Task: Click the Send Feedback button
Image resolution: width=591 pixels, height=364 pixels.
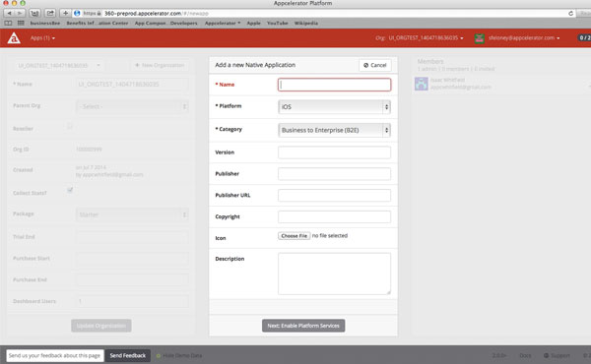Action: tap(128, 355)
